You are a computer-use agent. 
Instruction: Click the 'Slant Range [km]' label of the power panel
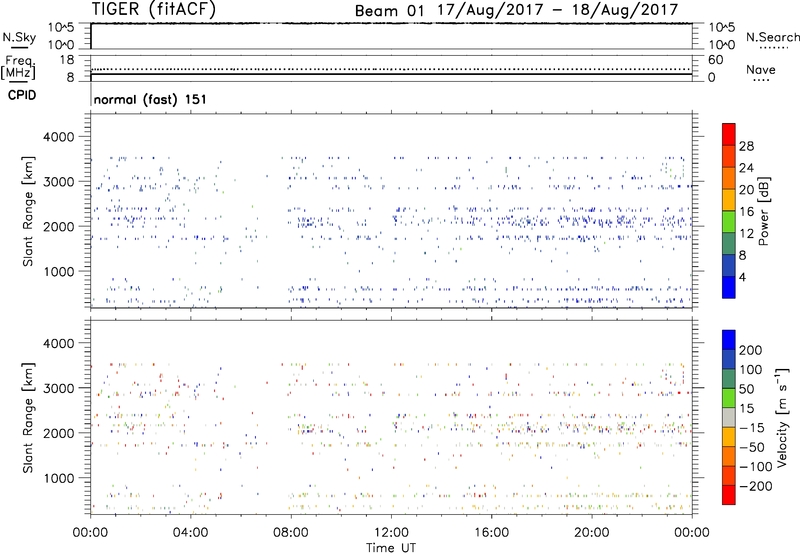[x=28, y=211]
